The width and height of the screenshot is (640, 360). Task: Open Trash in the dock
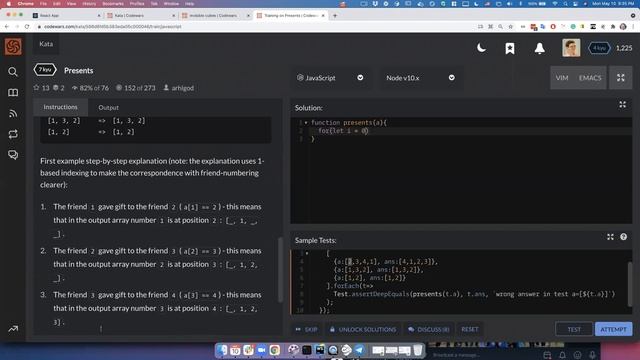418,350
